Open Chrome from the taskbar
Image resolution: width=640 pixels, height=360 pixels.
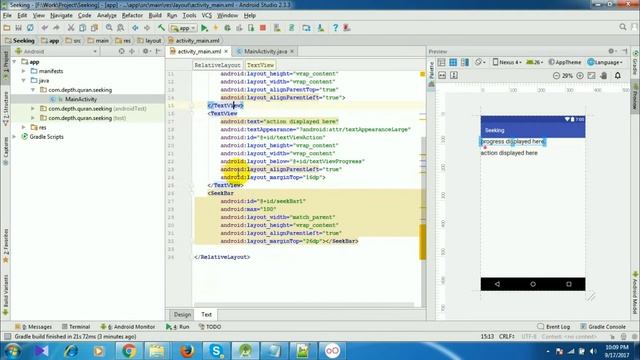pos(128,351)
